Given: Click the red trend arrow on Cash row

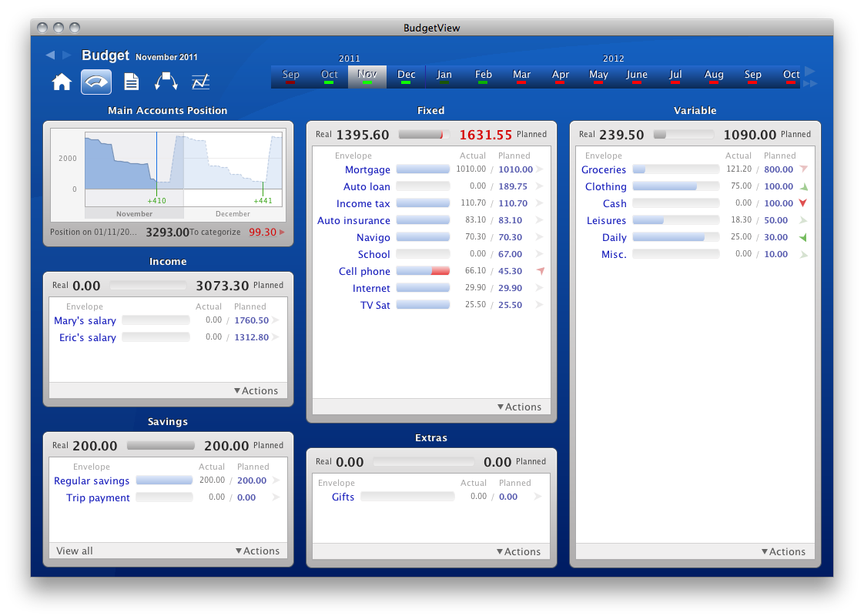Looking at the screenshot, I should 803,203.
